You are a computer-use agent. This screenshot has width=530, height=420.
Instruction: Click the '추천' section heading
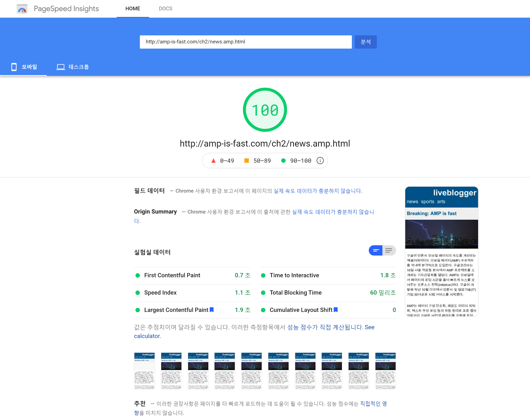(x=140, y=403)
